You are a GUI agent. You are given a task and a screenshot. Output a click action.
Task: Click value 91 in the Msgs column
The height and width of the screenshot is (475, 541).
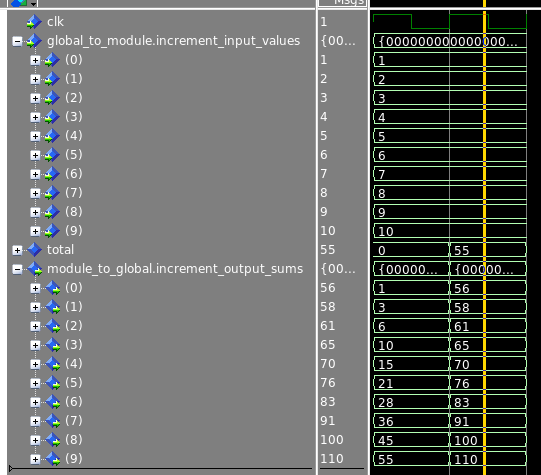pos(327,420)
